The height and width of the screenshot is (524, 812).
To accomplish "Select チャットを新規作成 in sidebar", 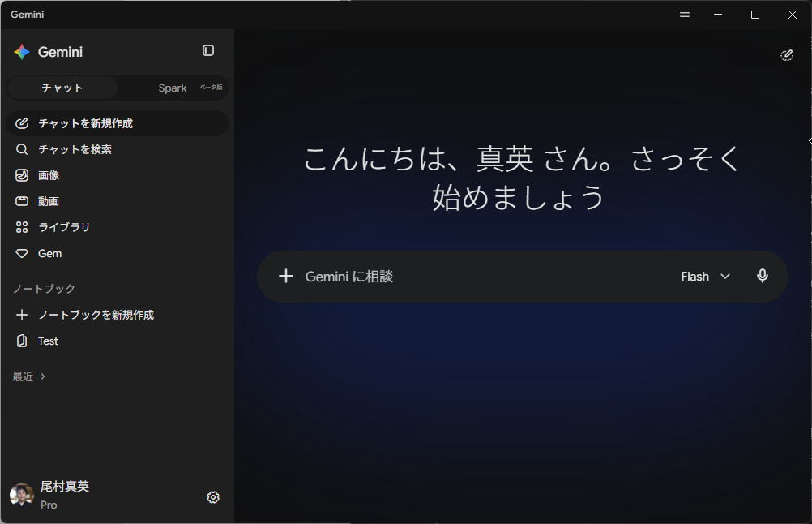I will point(118,123).
